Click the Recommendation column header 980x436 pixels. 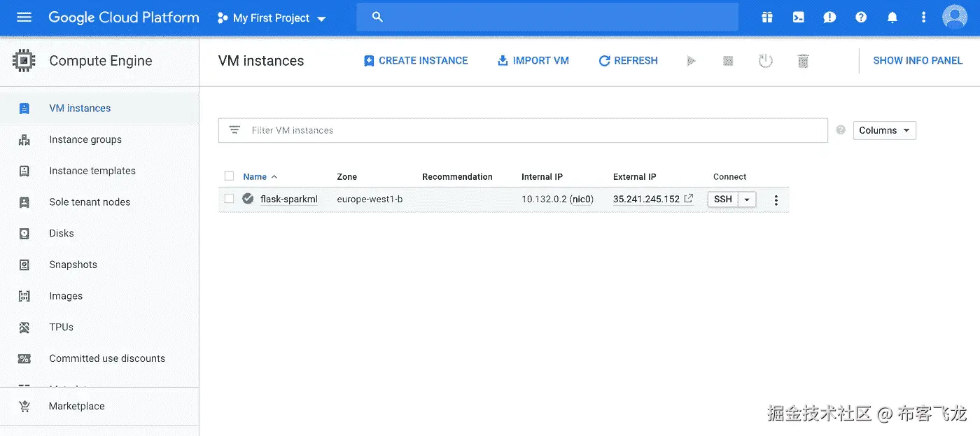click(457, 177)
